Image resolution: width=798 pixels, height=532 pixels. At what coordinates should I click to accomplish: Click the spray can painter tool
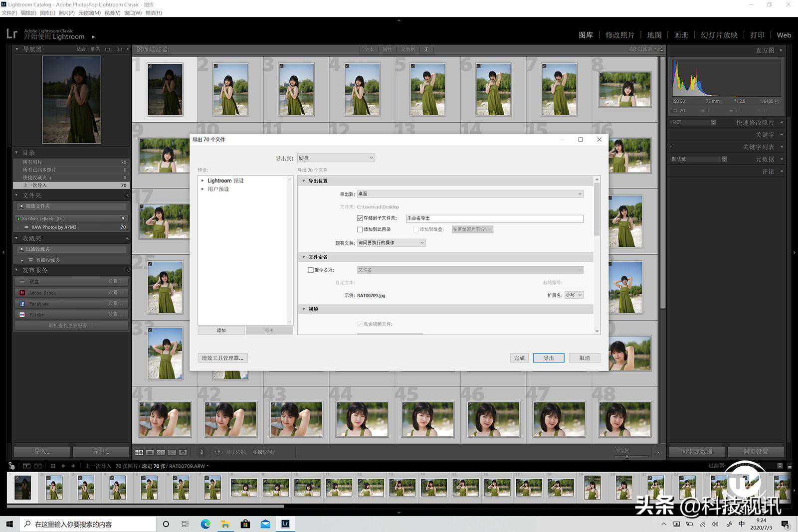pyautogui.click(x=201, y=452)
